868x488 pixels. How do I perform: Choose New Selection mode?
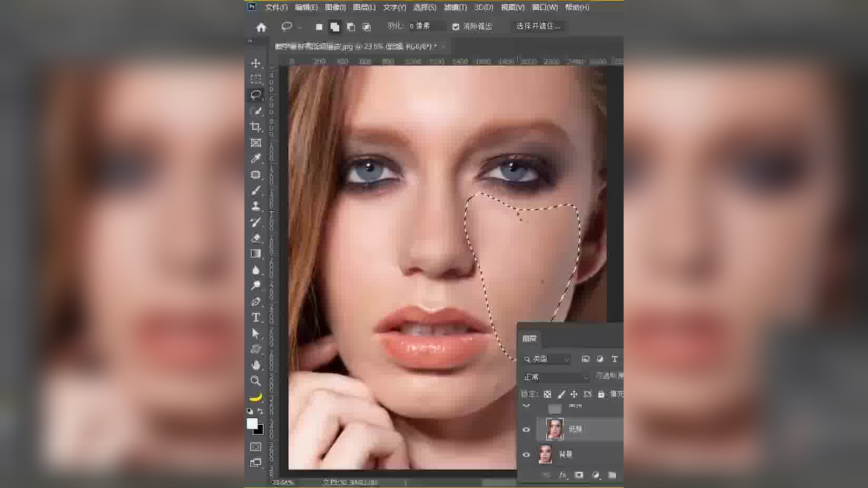pos(319,27)
